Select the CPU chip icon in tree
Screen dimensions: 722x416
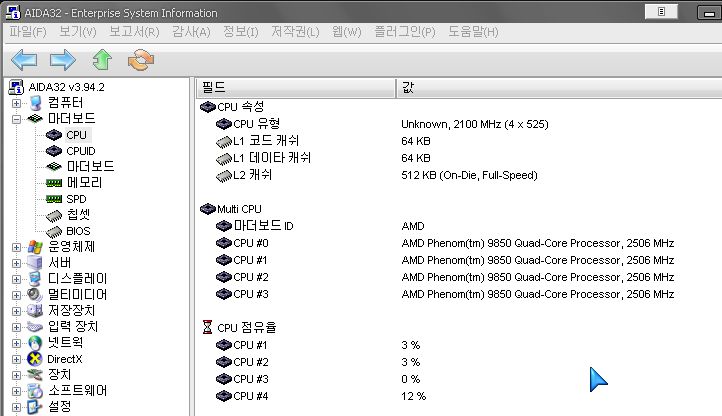(x=54, y=135)
